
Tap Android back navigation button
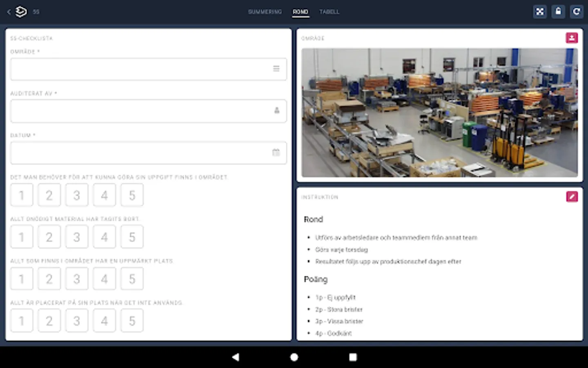pyautogui.click(x=235, y=357)
